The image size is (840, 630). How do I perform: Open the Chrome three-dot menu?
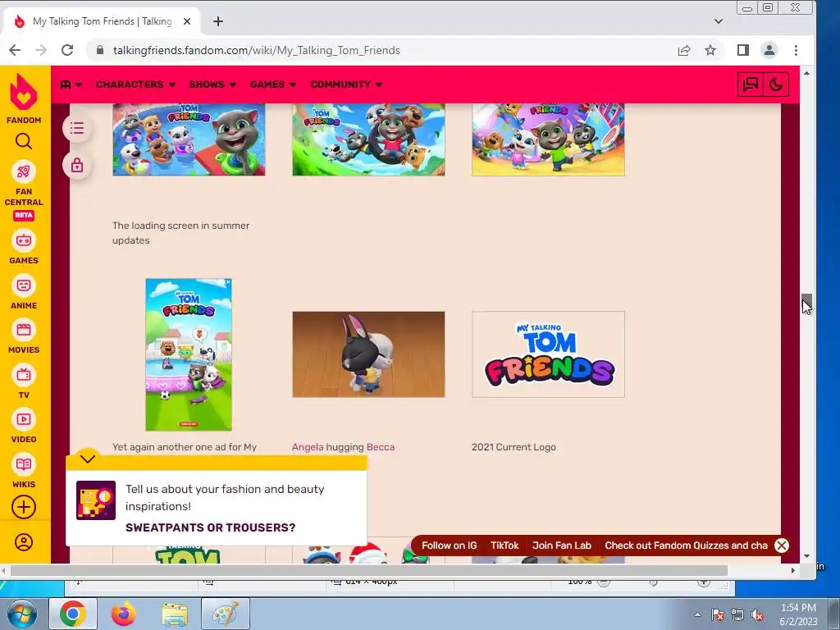point(796,50)
